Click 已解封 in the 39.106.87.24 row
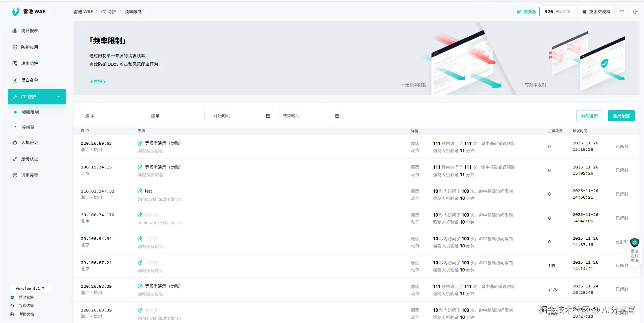This screenshot has height=323, width=644. (x=622, y=266)
